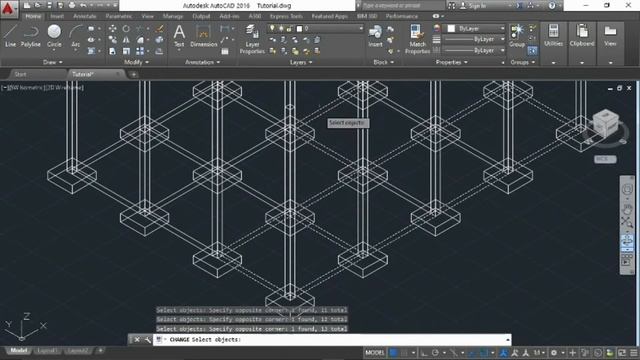Viewport: 640px width, 360px height.
Task: Add a new drawing tab with plus
Action: pos(133,74)
